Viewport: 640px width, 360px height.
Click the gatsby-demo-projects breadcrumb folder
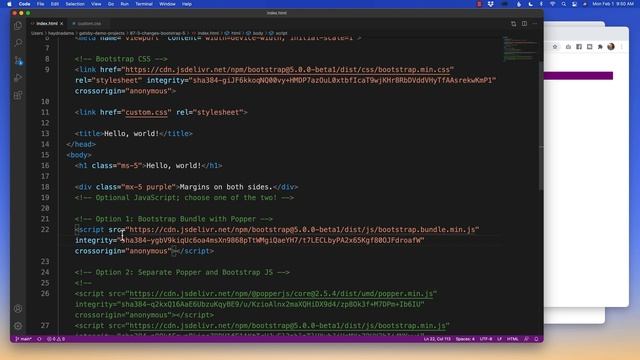[x=102, y=33]
